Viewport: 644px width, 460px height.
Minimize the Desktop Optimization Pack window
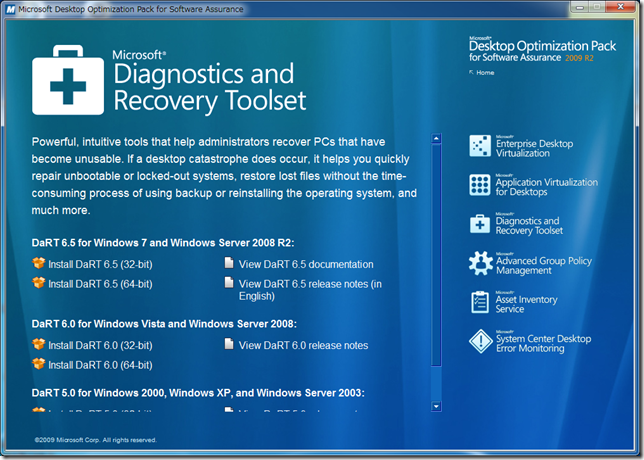click(x=580, y=7)
